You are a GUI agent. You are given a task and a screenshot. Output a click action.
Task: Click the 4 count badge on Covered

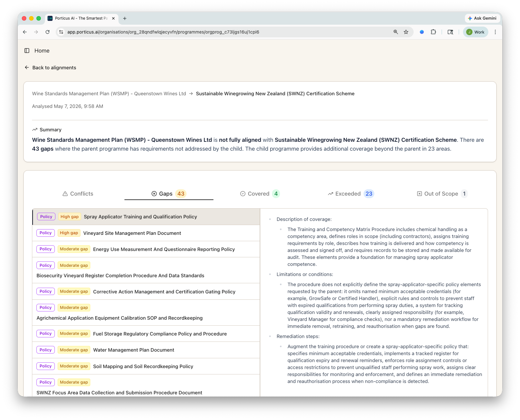click(x=276, y=194)
